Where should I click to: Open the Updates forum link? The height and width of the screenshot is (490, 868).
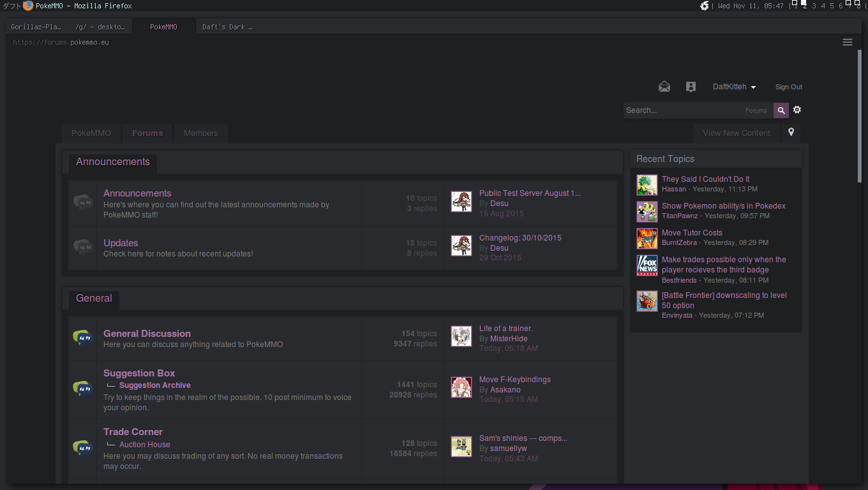point(121,243)
